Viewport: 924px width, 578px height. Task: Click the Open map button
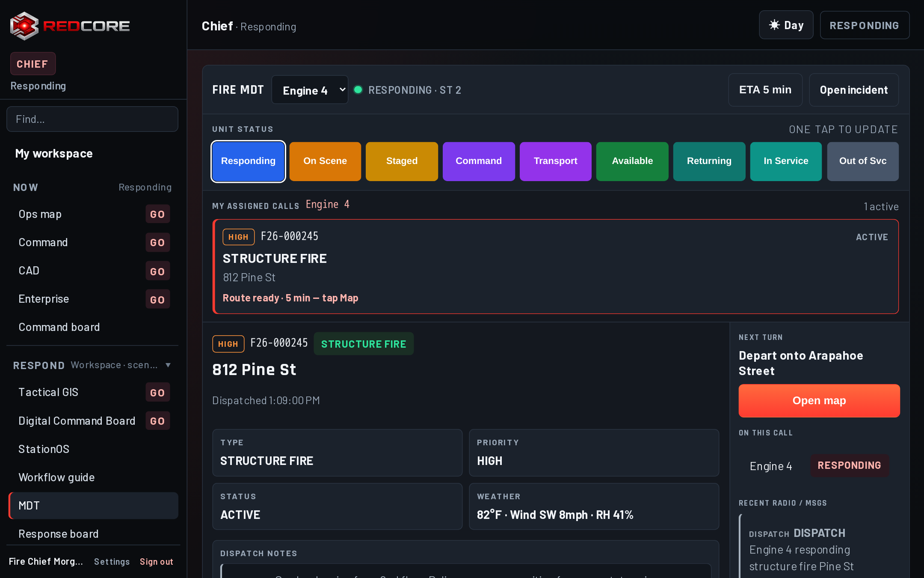click(819, 401)
